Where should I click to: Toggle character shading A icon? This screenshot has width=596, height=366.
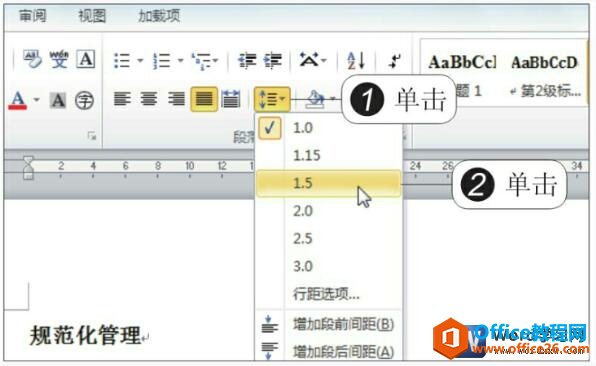(58, 101)
